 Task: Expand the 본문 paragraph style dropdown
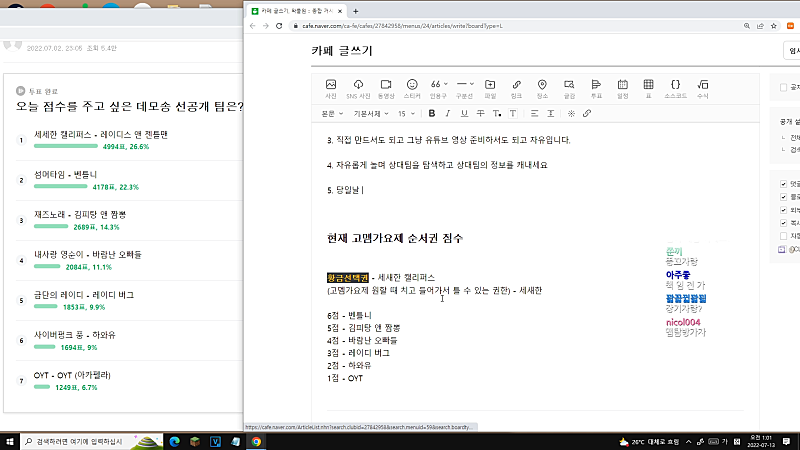332,114
